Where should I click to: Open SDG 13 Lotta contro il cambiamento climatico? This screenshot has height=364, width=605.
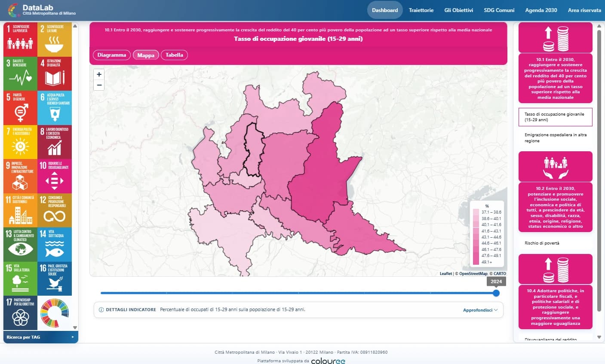(x=20, y=245)
